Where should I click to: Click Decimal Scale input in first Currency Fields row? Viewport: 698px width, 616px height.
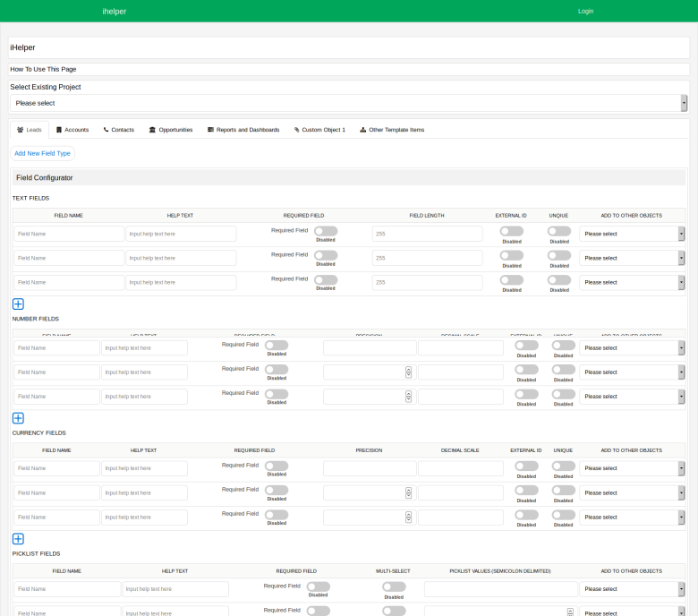[x=461, y=468]
